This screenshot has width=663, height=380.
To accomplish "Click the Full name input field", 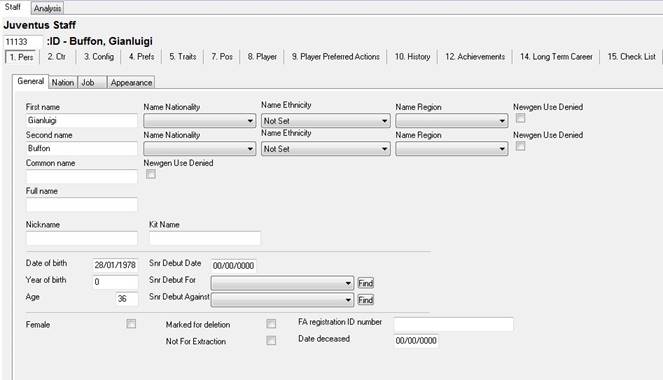I will click(x=82, y=205).
